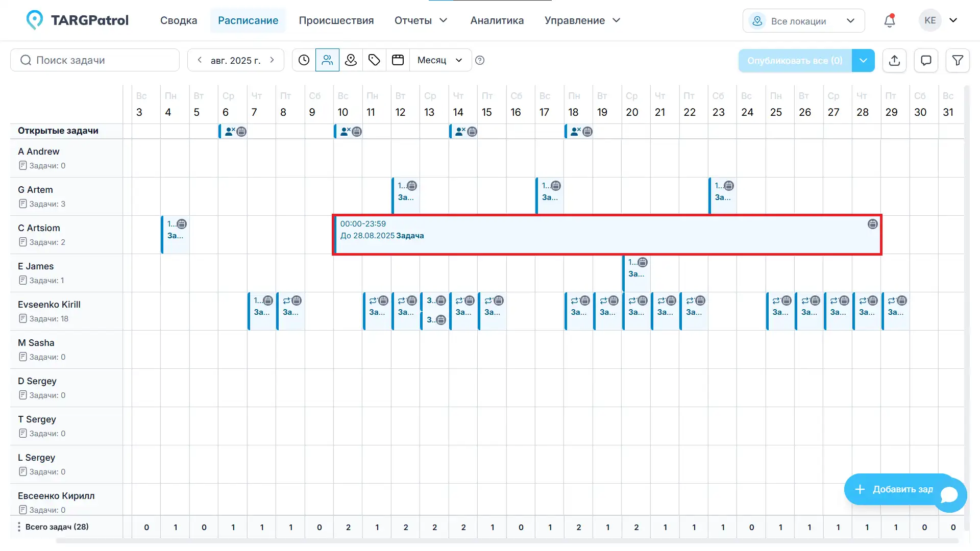The image size is (980, 551).
Task: Click the Поиск задачи search field
Action: tap(94, 60)
